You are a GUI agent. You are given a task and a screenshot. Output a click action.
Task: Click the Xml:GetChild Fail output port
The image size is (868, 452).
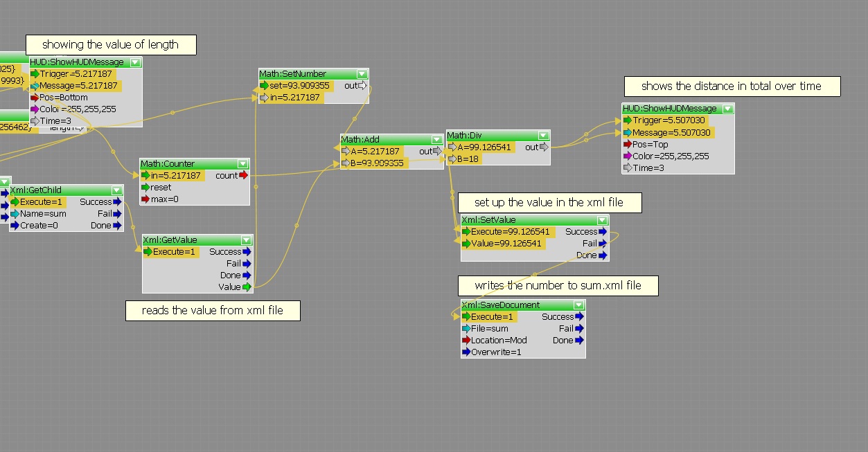(118, 214)
